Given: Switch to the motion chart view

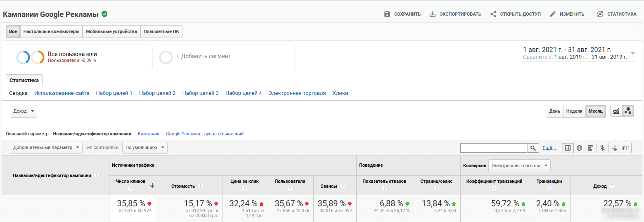Looking at the screenshot, I should pyautogui.click(x=628, y=111).
